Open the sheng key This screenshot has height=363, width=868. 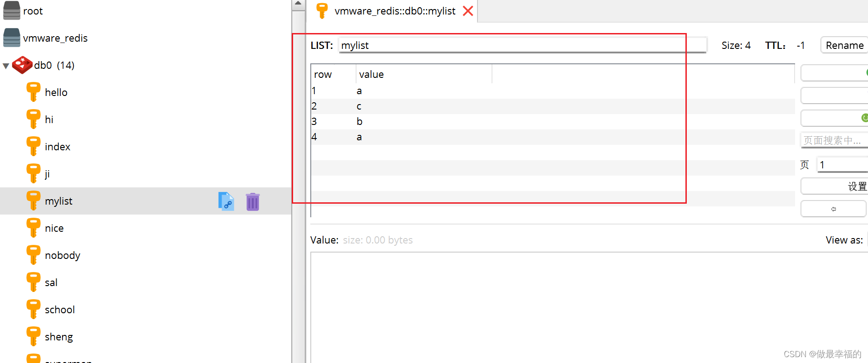[x=59, y=337]
